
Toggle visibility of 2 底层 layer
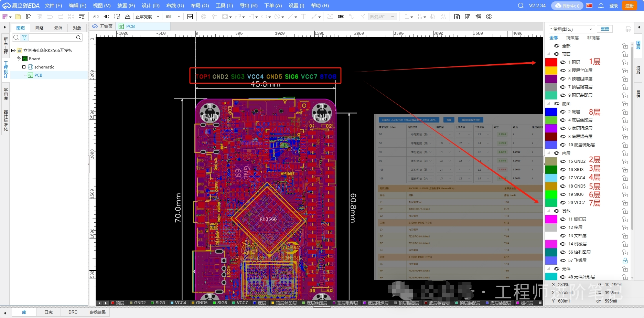tap(563, 112)
